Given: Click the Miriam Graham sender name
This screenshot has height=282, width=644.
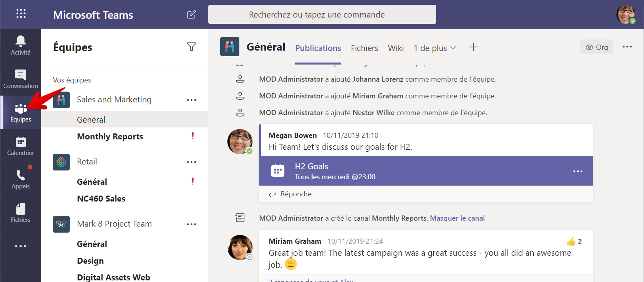Looking at the screenshot, I should [295, 241].
